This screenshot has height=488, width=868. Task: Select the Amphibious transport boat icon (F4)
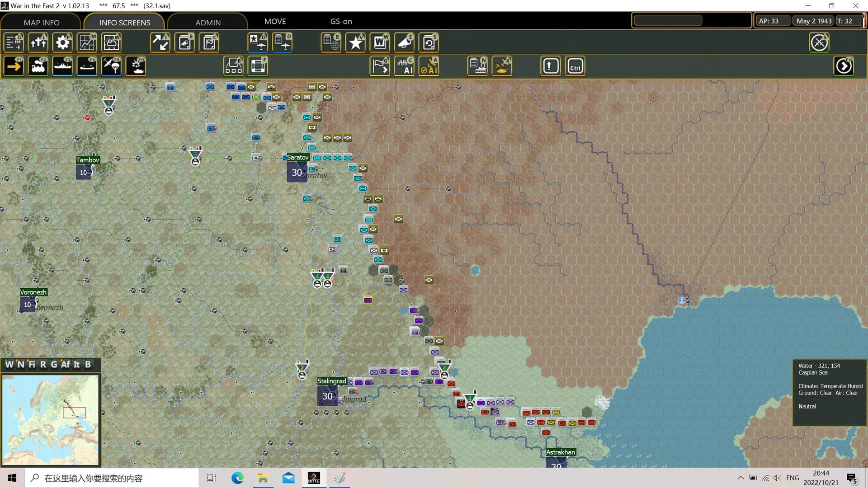coord(87,66)
